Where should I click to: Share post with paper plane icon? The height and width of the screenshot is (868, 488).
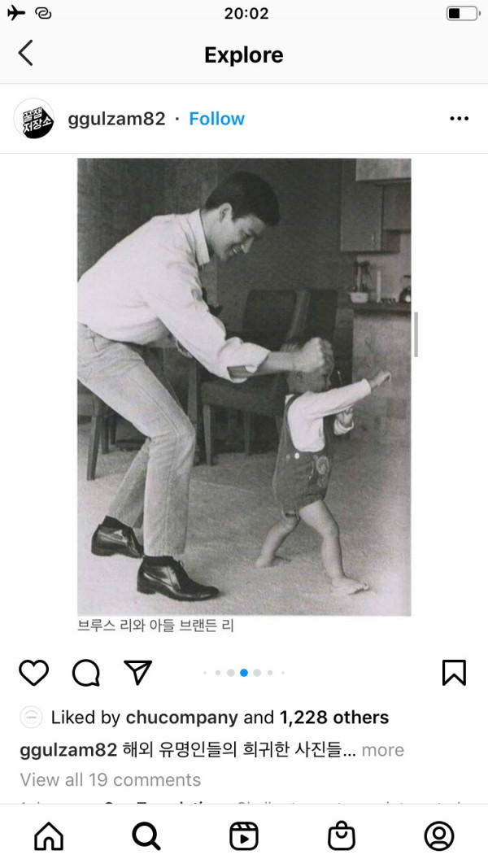tap(137, 672)
